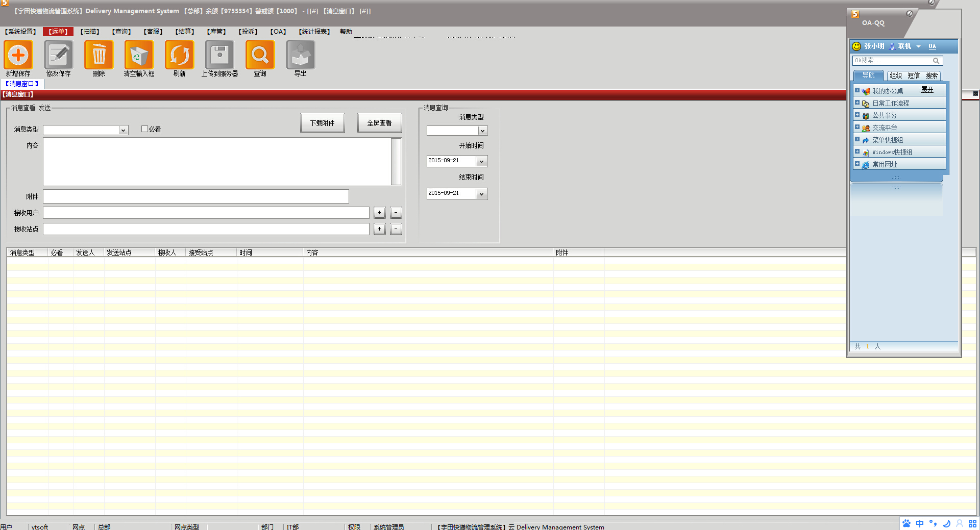Click the 新增保存 (add and save) icon
This screenshot has height=530, width=980.
(18, 55)
